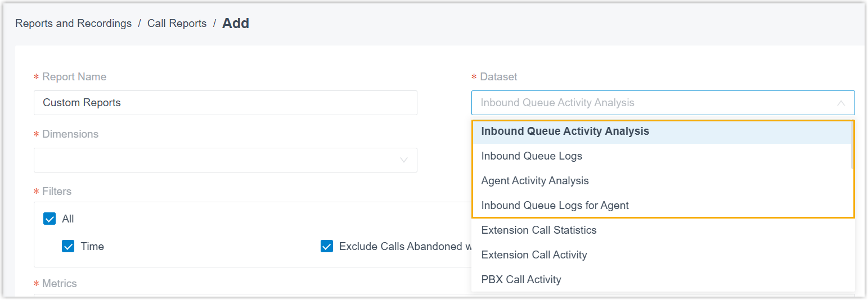Select Agent Activity Analysis dataset
The height and width of the screenshot is (300, 868).
535,181
